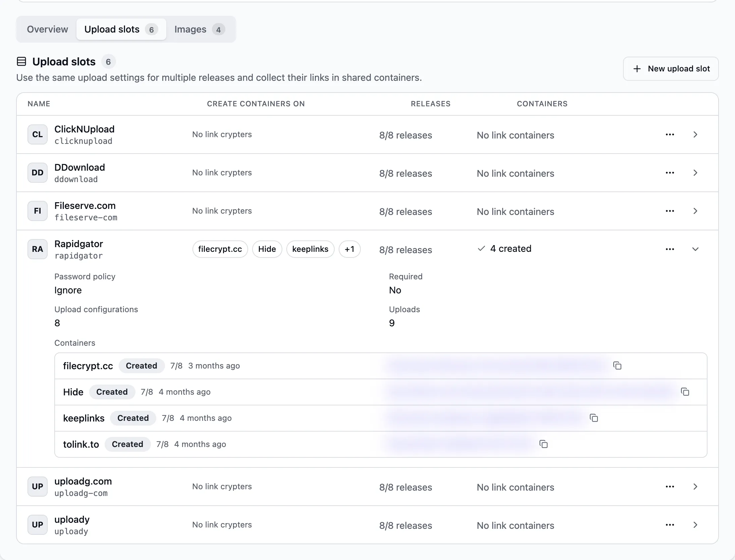Screen dimensions: 735x560
Task: Expand the uploady row
Action: pos(695,525)
